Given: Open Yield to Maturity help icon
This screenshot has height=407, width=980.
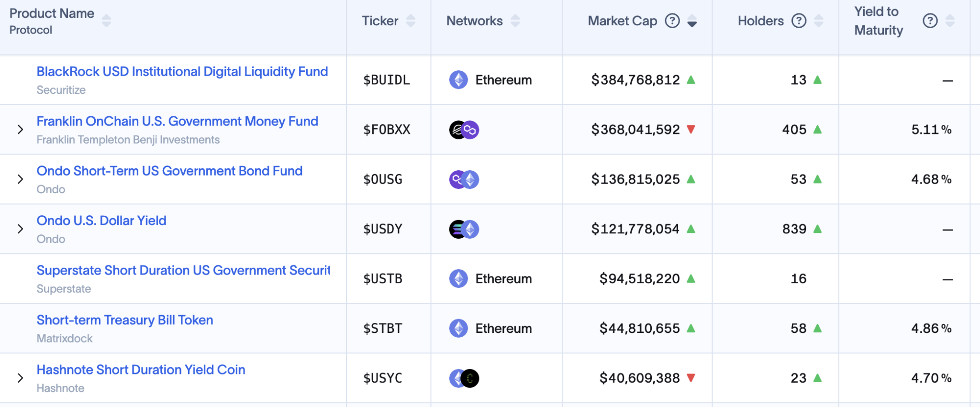Looking at the screenshot, I should click(930, 21).
